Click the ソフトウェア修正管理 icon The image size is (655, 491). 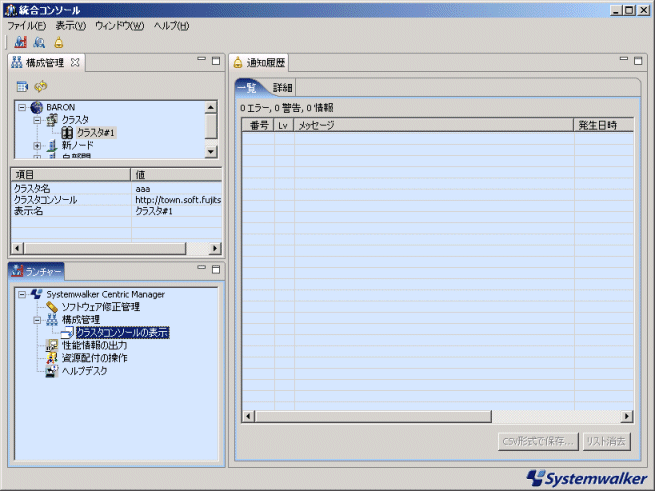(52, 307)
